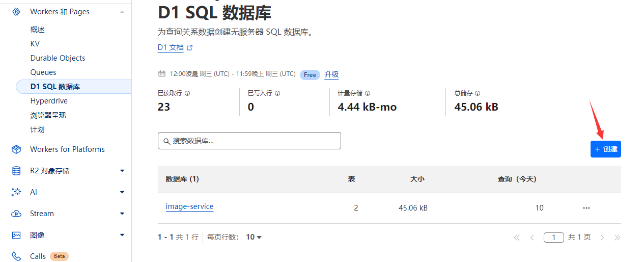Click the info icon beside 已读取行
Image resolution: width=644 pixels, height=262 pixels.
[x=187, y=94]
